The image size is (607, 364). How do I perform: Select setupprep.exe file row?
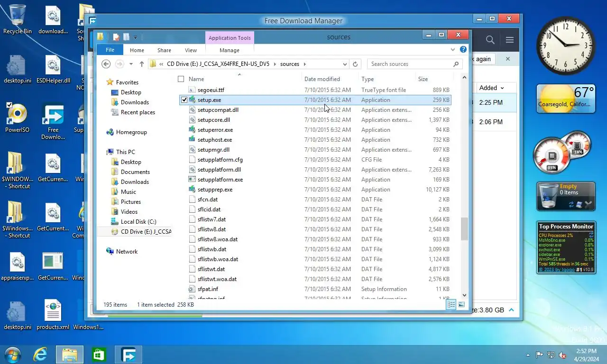click(315, 190)
